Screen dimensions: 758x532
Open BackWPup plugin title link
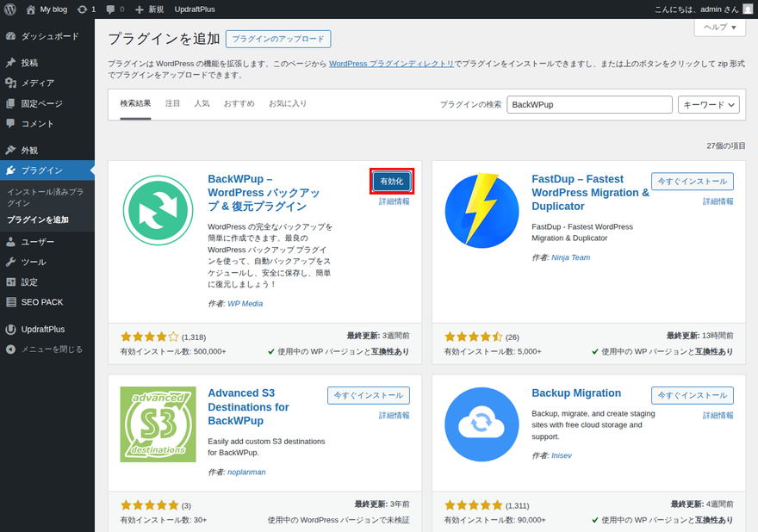click(x=264, y=192)
